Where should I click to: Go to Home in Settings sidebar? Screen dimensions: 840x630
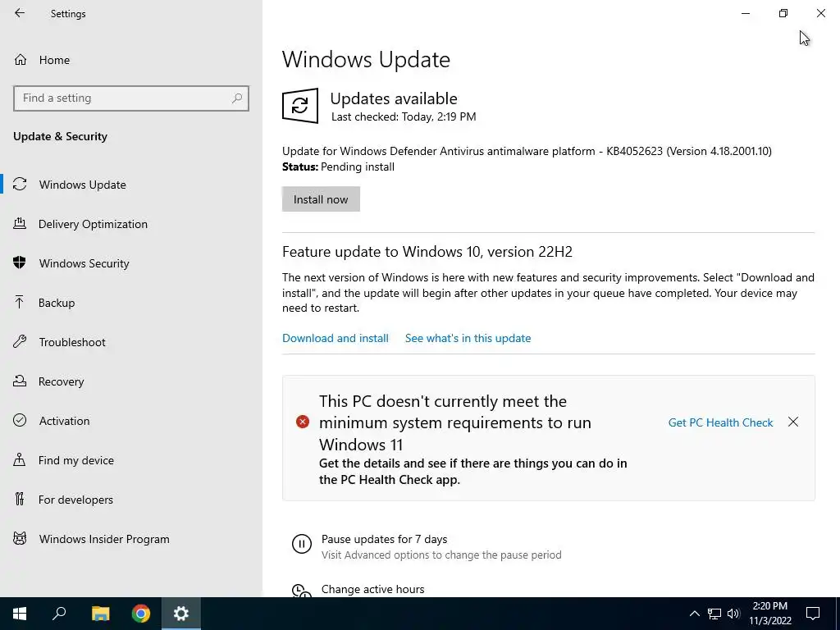click(54, 60)
